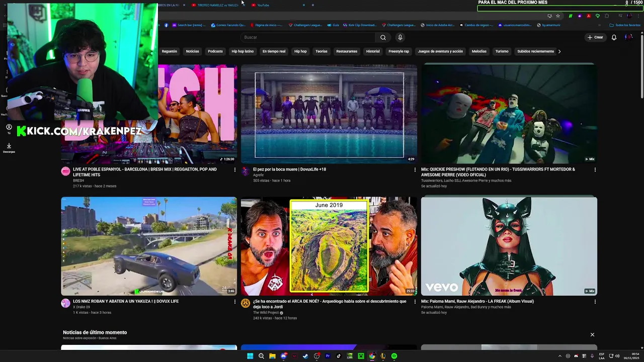Screen dimensions: 644x362
Task: Open the YouTube notifications bell
Action: coord(614,37)
